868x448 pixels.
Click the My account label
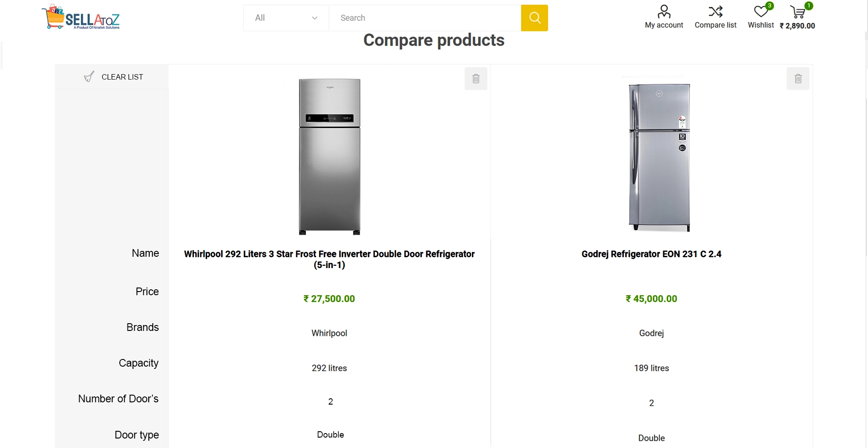click(x=664, y=25)
